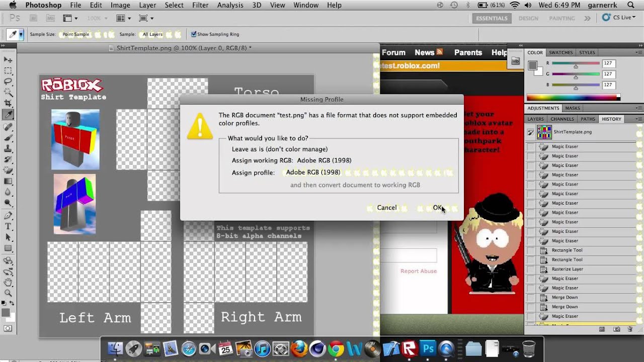Click OK in Missing Profile dialog
Screen dimensions: 644x362
(438, 208)
